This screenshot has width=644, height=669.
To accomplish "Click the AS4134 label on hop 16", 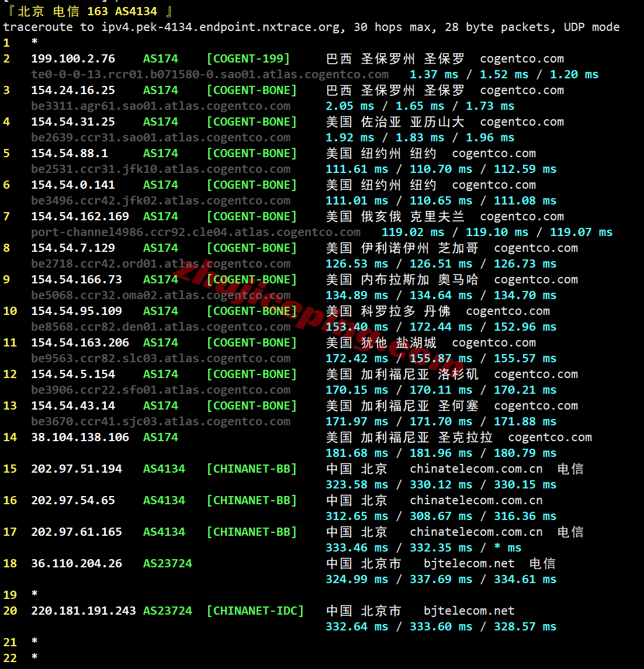I will point(164,500).
